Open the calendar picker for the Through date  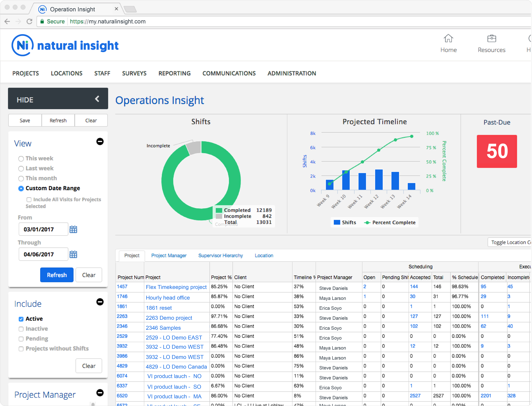tap(73, 254)
